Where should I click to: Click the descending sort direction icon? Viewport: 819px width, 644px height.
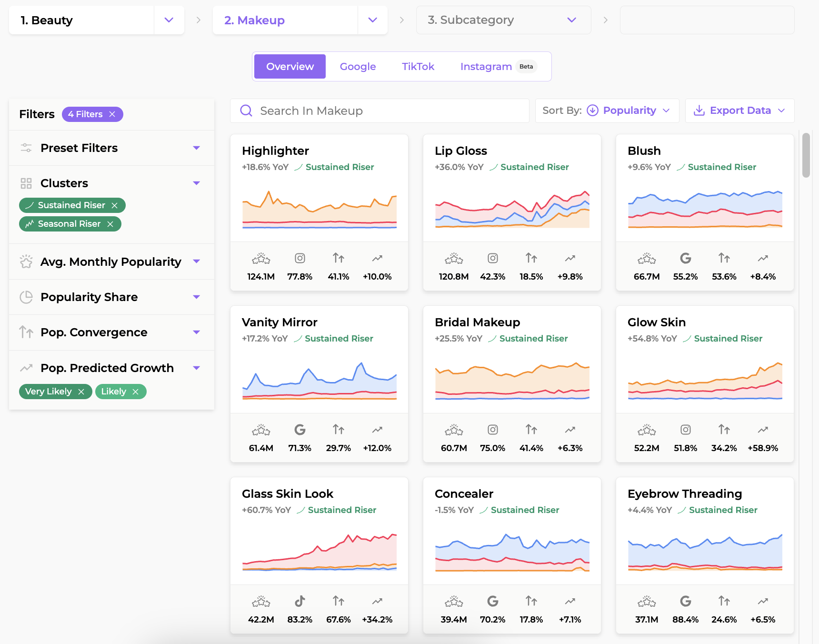coord(592,111)
